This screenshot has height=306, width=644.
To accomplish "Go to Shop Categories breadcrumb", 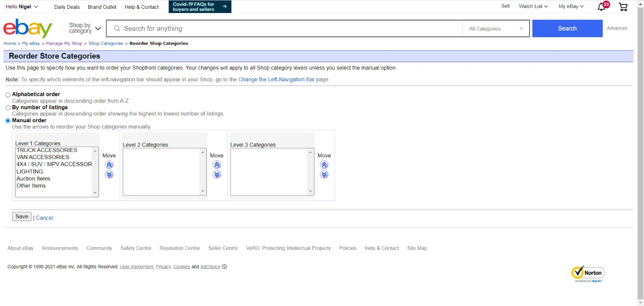I will pos(106,44).
